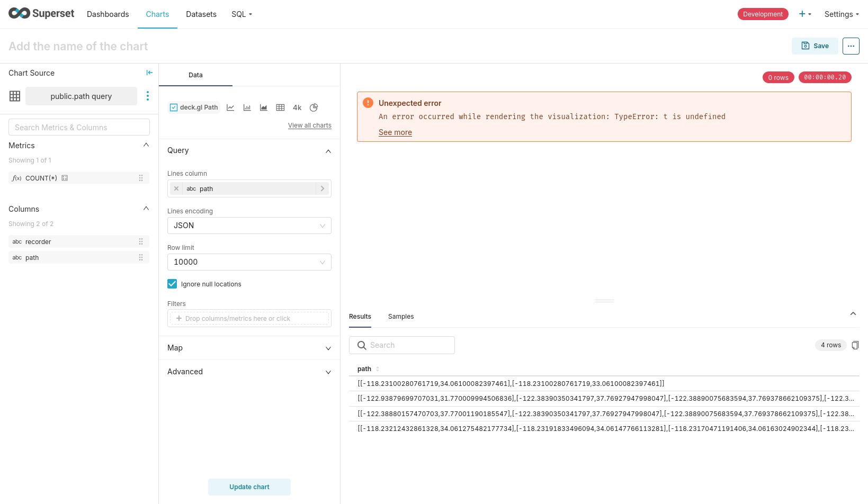This screenshot has width=868, height=504.
Task: Click the 4 rows label
Action: pyautogui.click(x=831, y=345)
